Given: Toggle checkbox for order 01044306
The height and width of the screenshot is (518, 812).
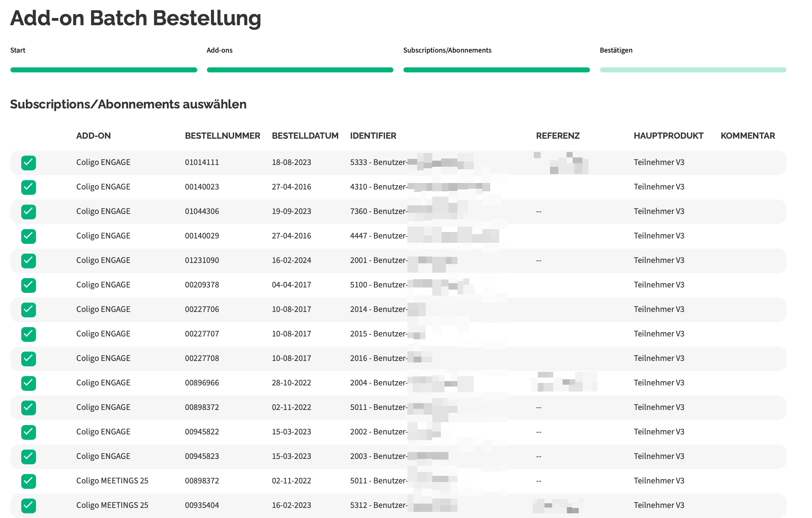Looking at the screenshot, I should pyautogui.click(x=28, y=212).
